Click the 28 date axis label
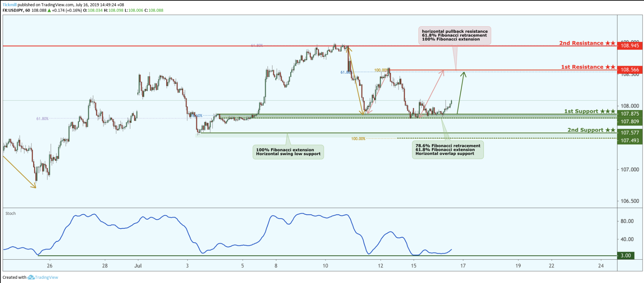644x283 pixels. coord(105,266)
